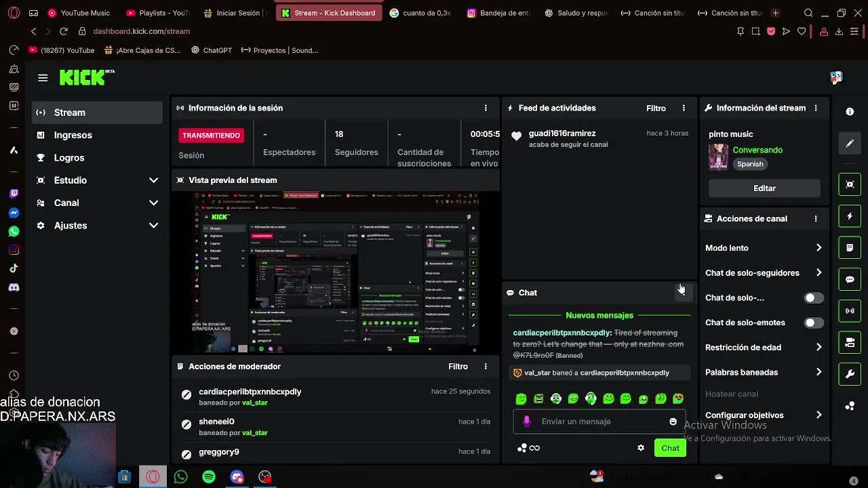Open the three-dot menu of Acciones de moderador
The width and height of the screenshot is (868, 488).
486,367
